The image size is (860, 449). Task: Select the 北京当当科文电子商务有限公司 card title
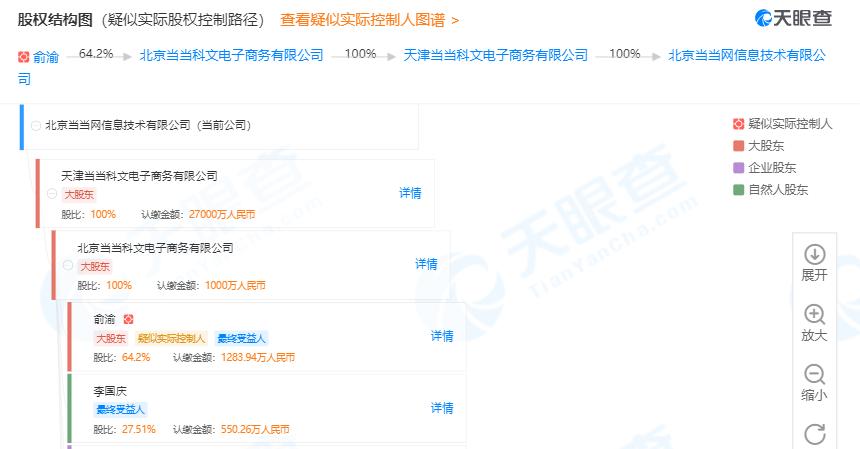click(x=155, y=248)
